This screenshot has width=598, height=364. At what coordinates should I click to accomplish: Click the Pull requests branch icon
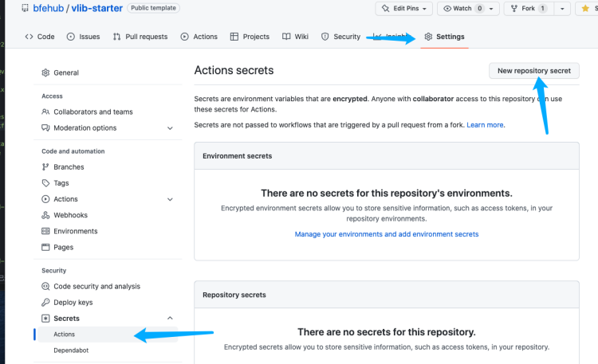click(116, 37)
